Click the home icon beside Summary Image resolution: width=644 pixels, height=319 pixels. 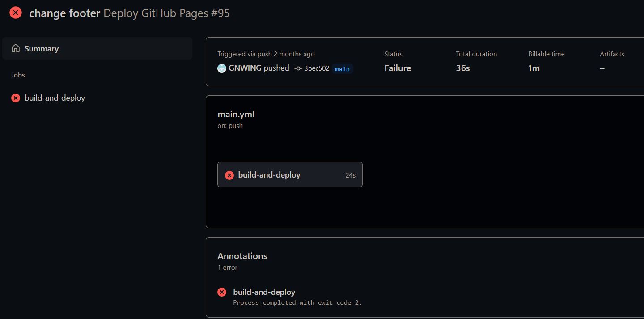tap(16, 48)
